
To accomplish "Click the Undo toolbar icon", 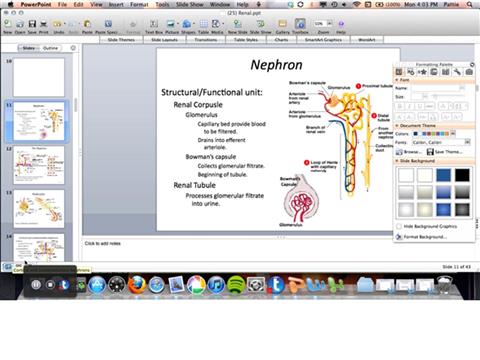I will pos(57,24).
